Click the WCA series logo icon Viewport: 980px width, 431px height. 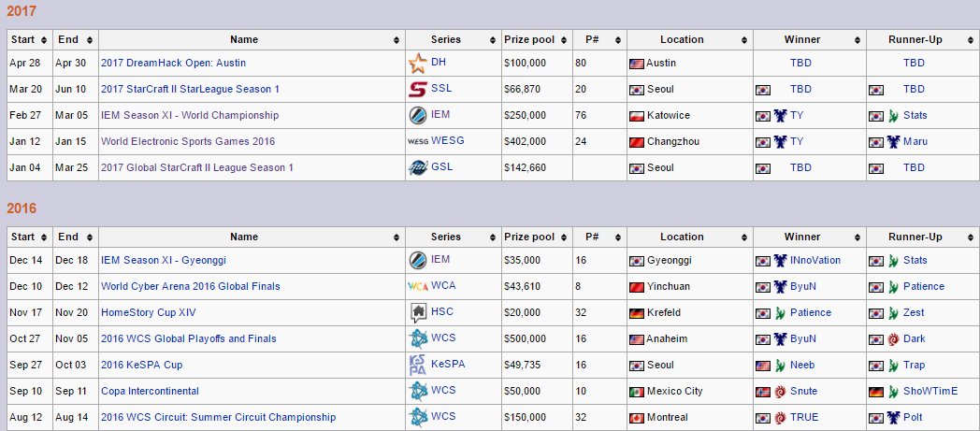pos(417,287)
